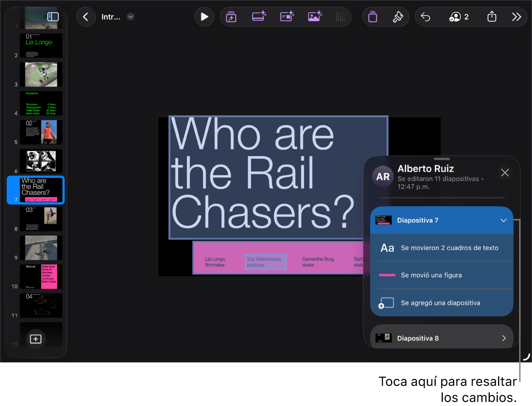Click the undo arrow icon

click(426, 17)
